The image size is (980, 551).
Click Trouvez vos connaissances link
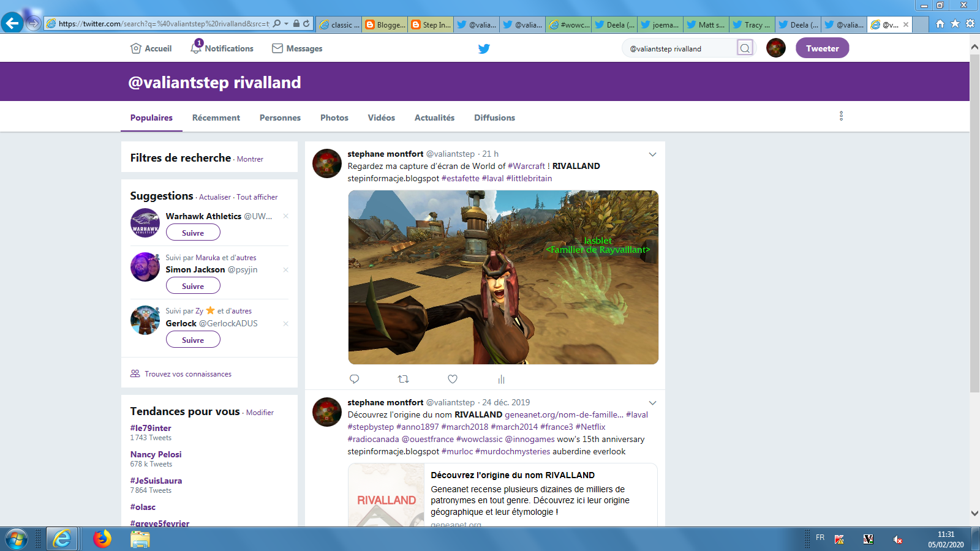coord(188,374)
